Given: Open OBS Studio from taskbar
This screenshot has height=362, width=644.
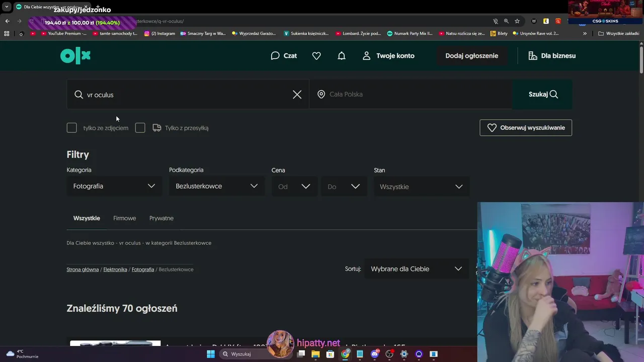Looking at the screenshot, I should coord(389,354).
